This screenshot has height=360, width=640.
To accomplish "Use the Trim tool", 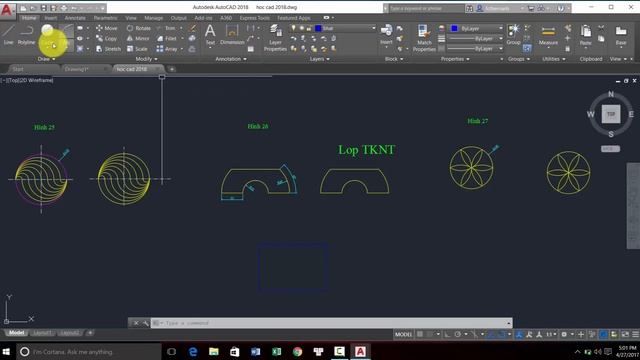I will tap(166, 28).
